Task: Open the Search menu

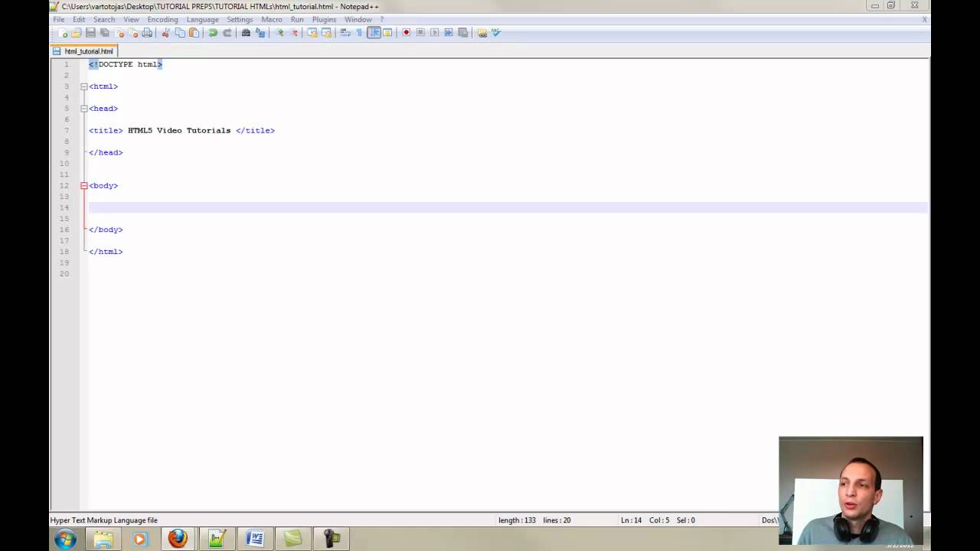Action: click(104, 19)
